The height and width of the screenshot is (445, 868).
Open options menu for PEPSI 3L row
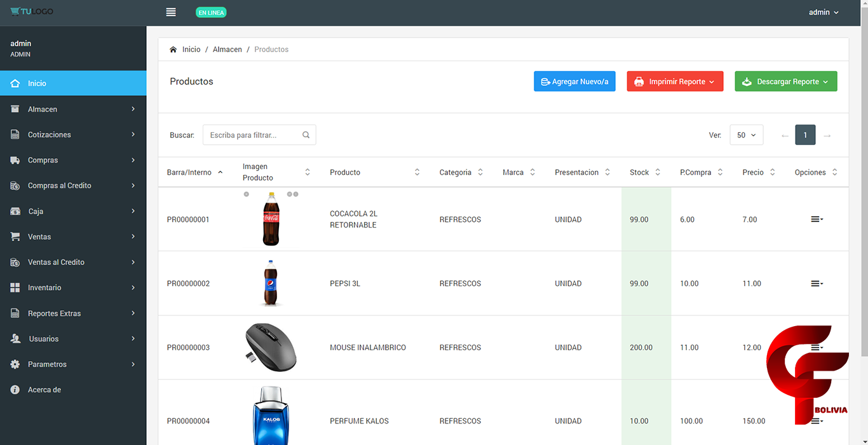817,284
